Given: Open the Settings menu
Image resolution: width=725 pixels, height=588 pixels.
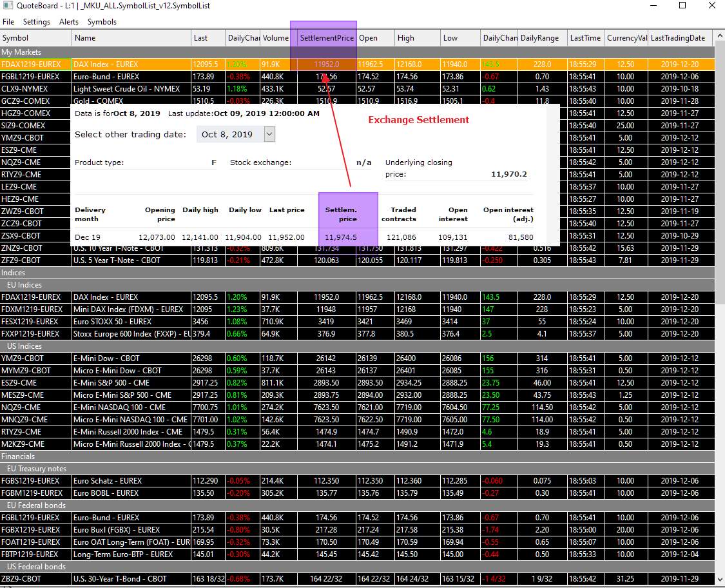Looking at the screenshot, I should coord(37,22).
